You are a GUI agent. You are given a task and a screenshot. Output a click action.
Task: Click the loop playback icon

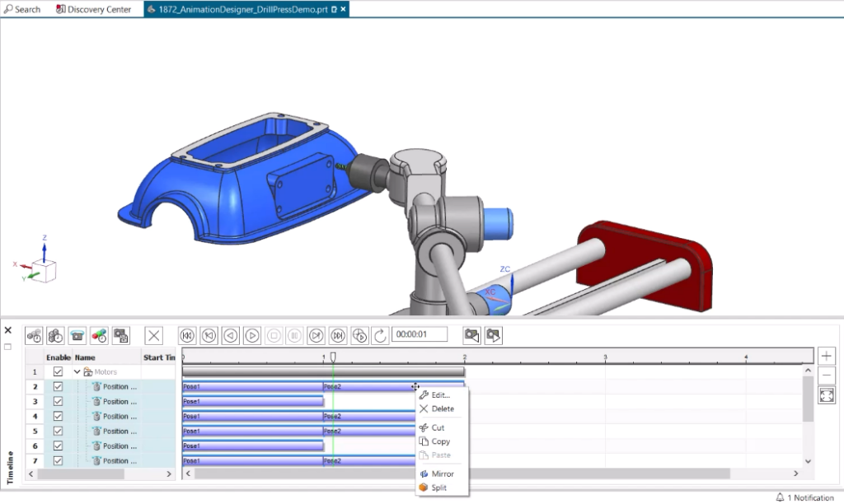[380, 335]
